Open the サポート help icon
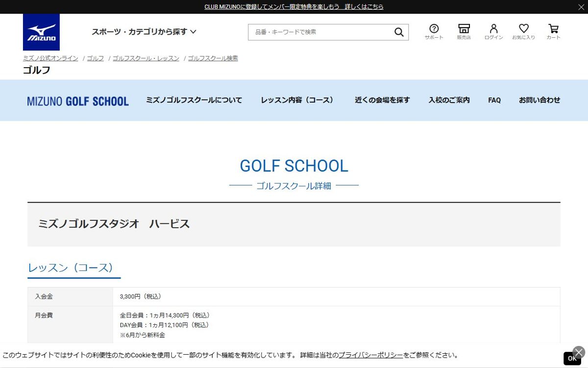The height and width of the screenshot is (368, 588). [434, 32]
